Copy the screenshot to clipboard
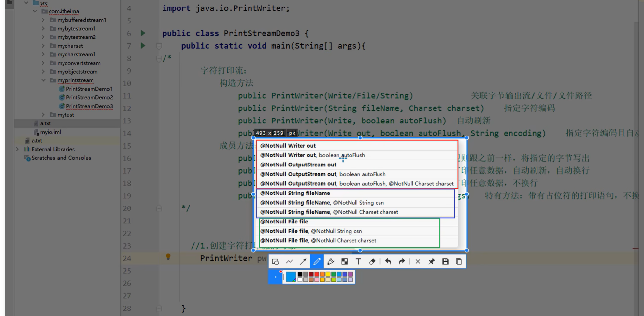The height and width of the screenshot is (316, 644). 459,261
